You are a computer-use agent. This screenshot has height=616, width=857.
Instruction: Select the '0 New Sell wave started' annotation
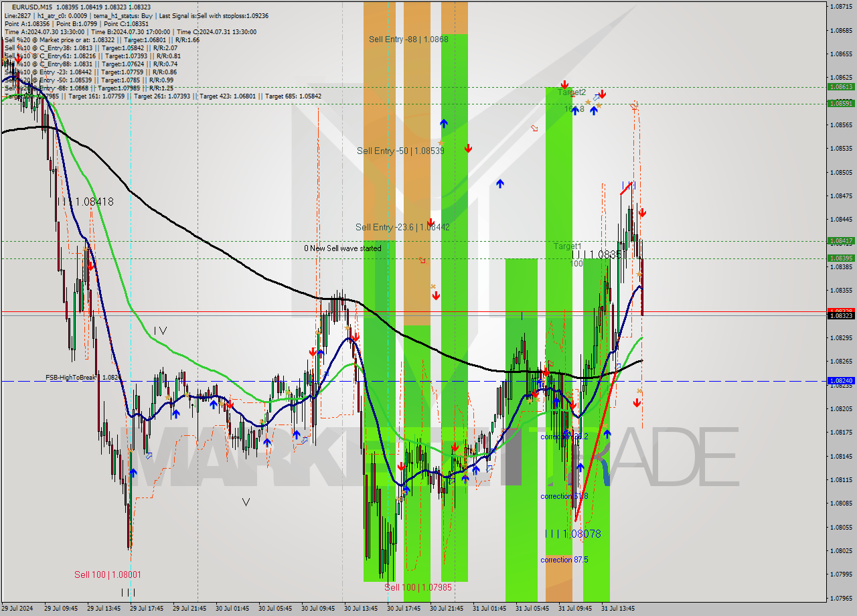343,248
